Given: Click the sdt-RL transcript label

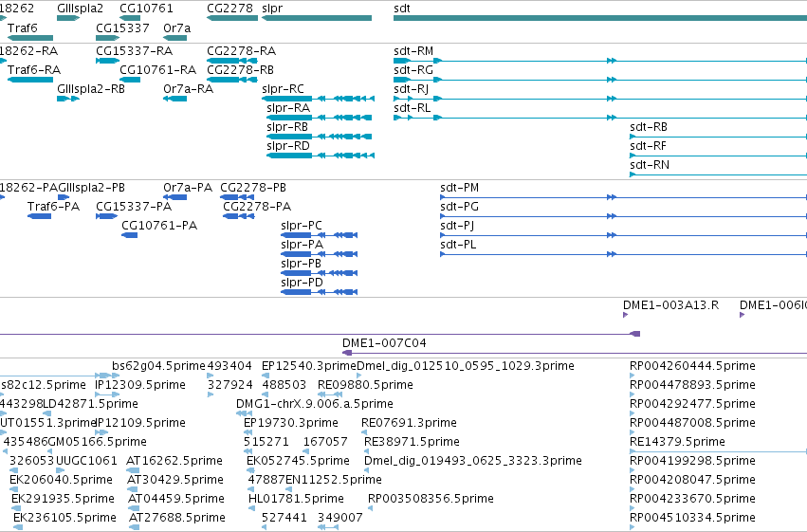Looking at the screenshot, I should point(413,107).
